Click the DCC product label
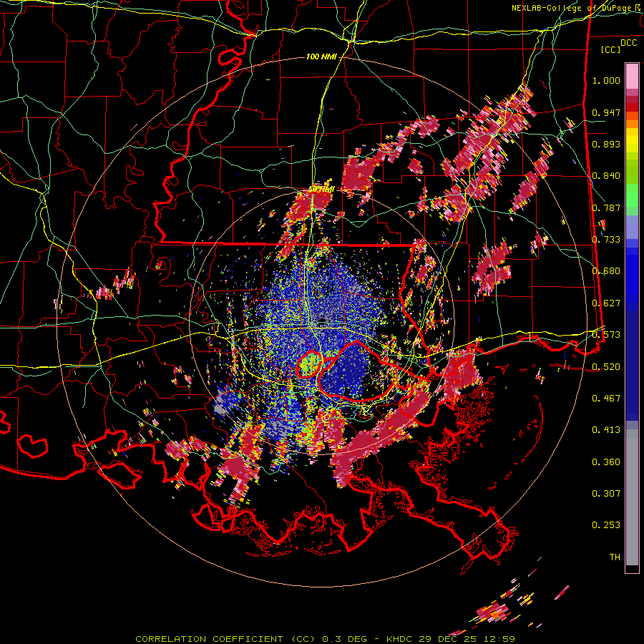 pyautogui.click(x=628, y=43)
